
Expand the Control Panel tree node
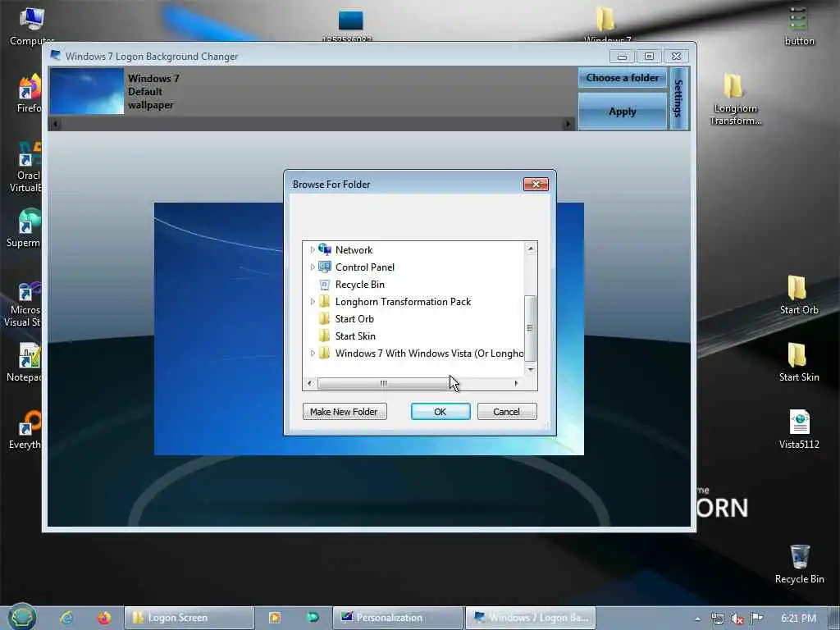(313, 267)
